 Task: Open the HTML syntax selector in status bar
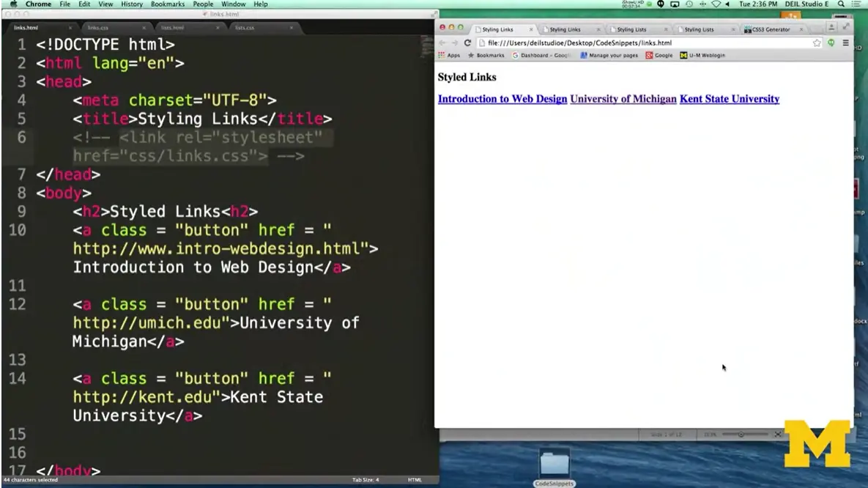[415, 480]
